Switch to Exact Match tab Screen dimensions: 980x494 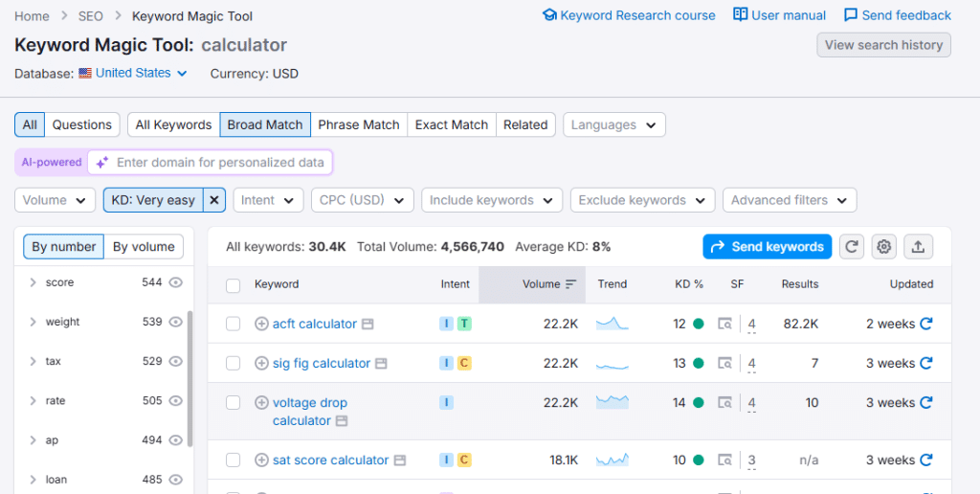pyautogui.click(x=452, y=124)
